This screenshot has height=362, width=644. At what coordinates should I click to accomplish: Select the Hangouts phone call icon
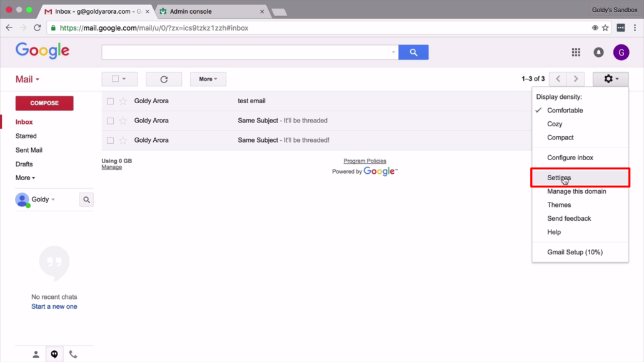tap(73, 353)
